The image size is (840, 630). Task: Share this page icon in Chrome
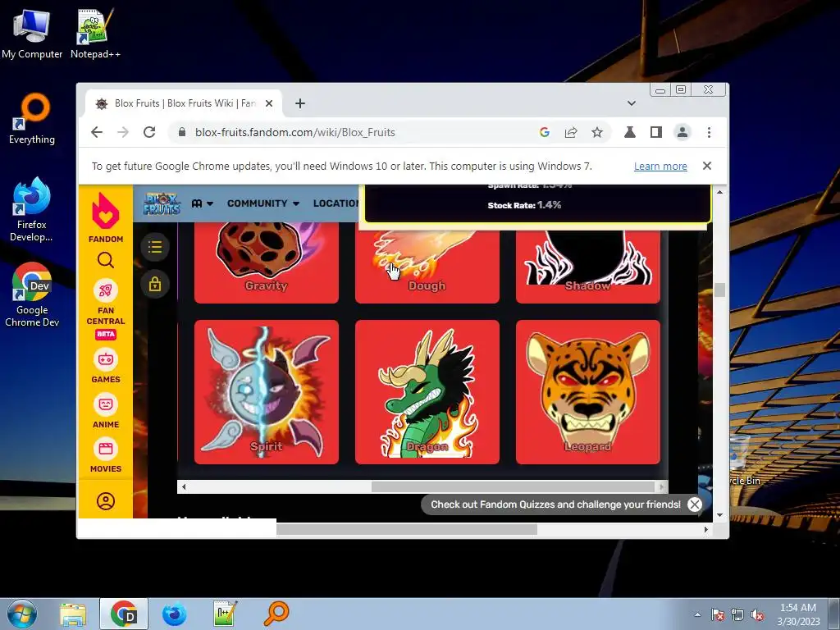click(571, 132)
